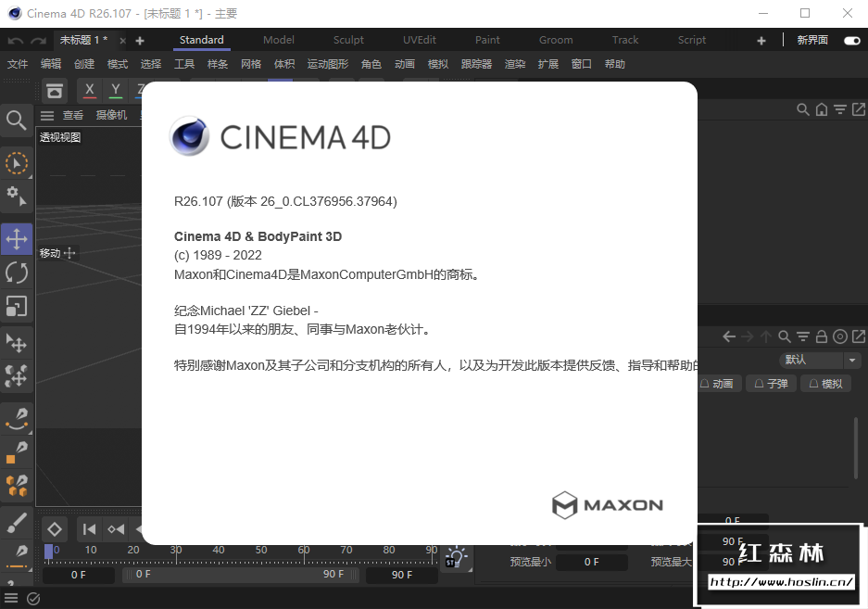Image resolution: width=868 pixels, height=609 pixels.
Task: Click the object manager search icon
Action: (x=802, y=109)
